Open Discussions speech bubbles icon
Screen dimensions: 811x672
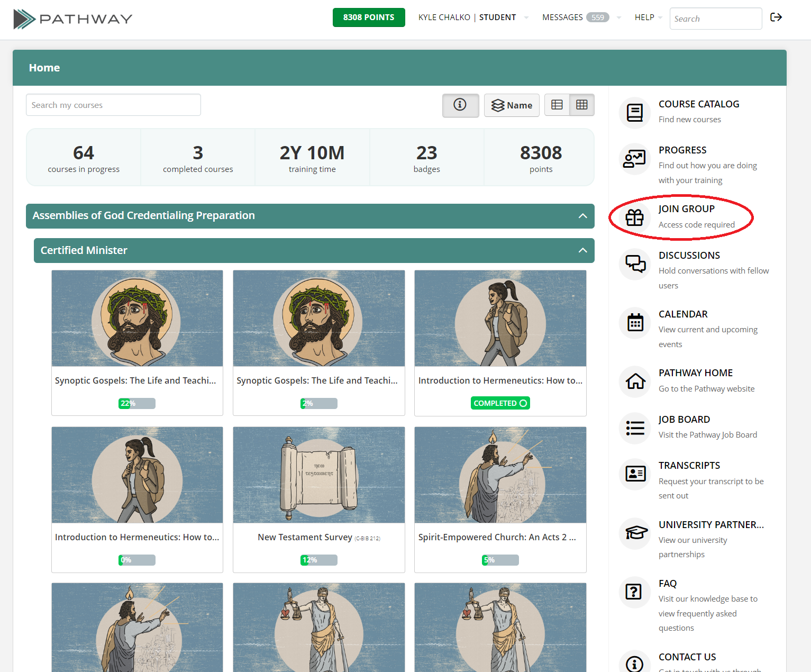(634, 264)
